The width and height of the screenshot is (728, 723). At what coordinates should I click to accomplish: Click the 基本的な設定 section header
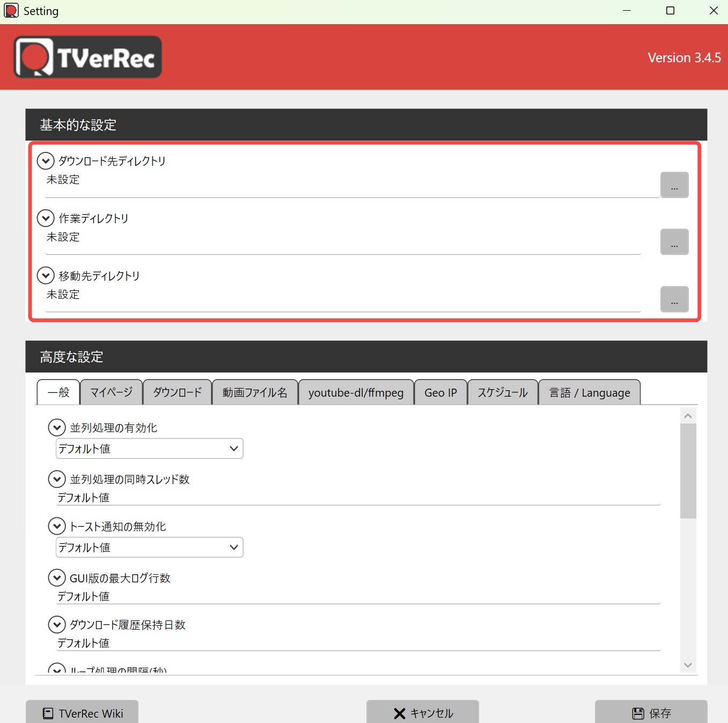[x=366, y=125]
